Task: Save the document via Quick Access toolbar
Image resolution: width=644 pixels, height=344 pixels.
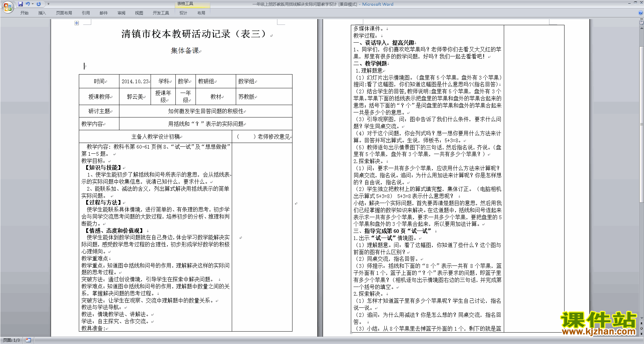Action: (x=20, y=4)
